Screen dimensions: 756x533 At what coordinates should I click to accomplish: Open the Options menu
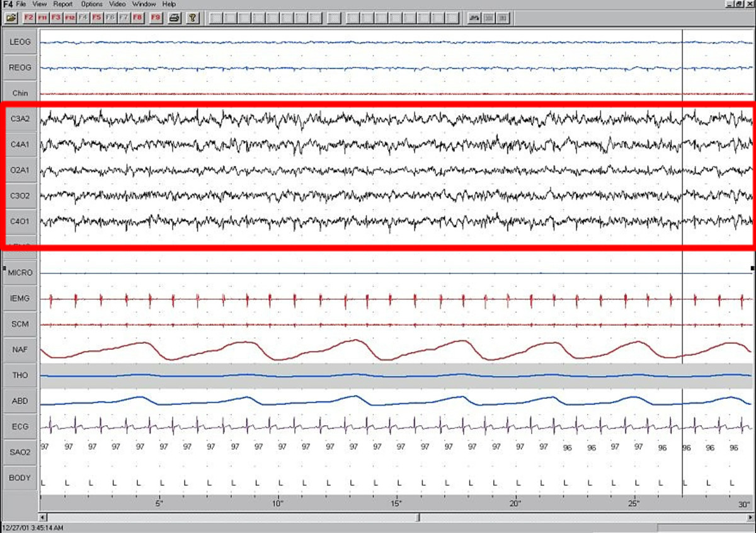tap(91, 4)
